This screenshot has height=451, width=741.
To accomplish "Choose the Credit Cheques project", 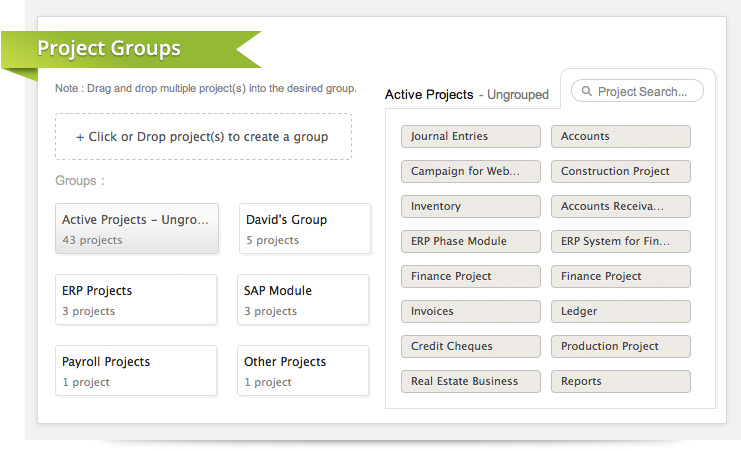I will click(471, 346).
